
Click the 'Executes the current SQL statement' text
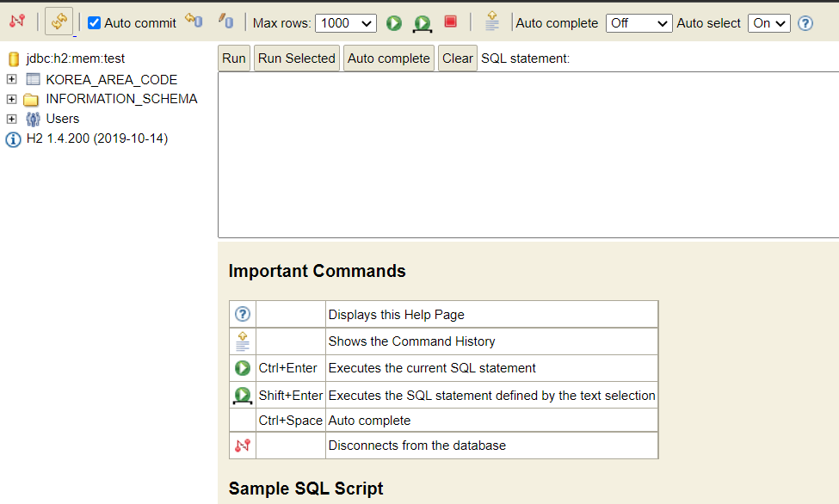tap(432, 368)
